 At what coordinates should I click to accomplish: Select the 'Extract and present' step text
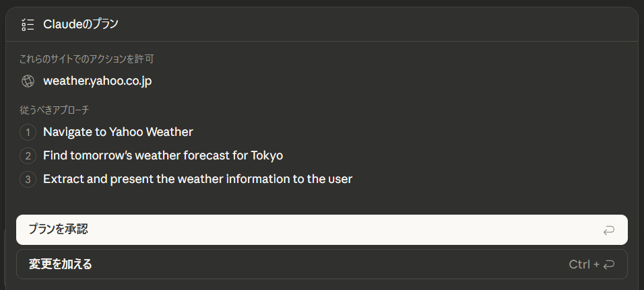197,180
